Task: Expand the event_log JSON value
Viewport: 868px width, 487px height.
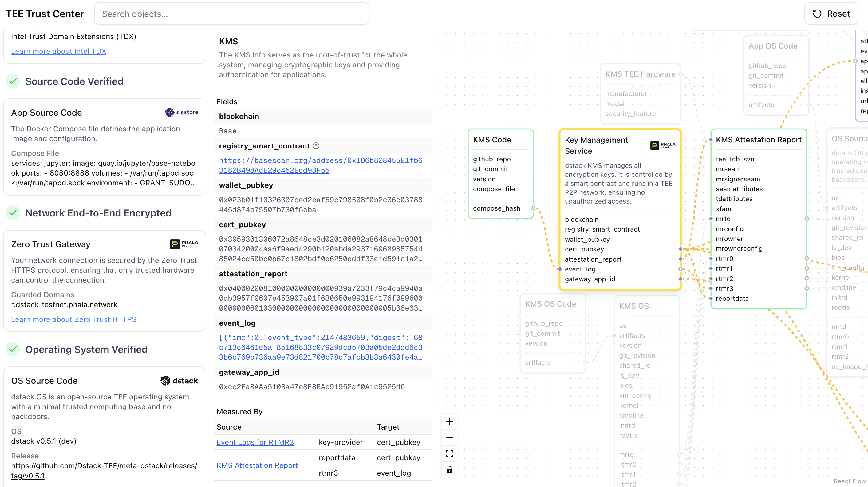Action: click(x=321, y=347)
